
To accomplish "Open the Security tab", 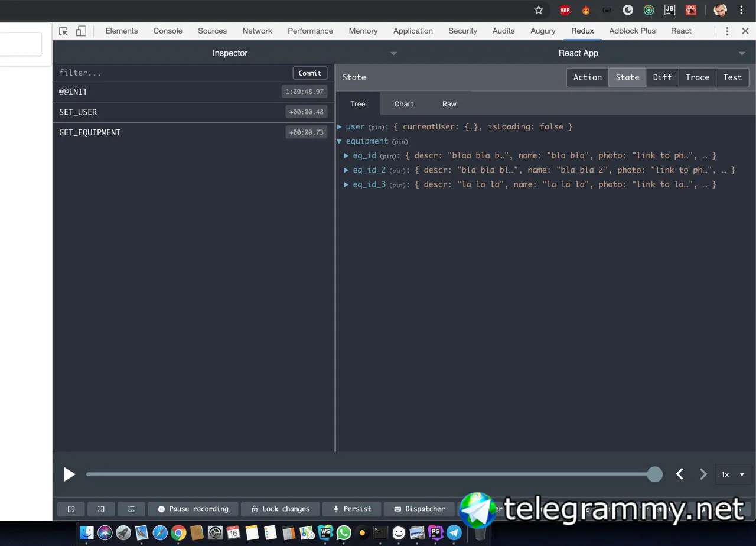I will pos(462,31).
